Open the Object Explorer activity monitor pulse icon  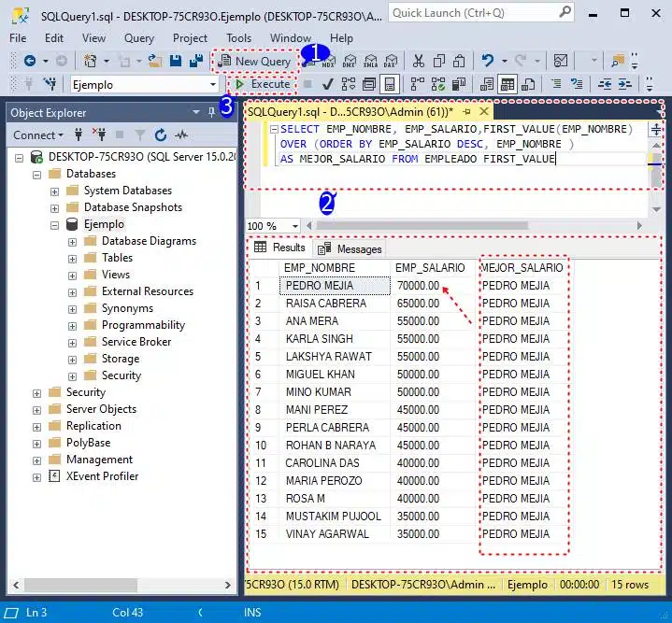point(181,135)
